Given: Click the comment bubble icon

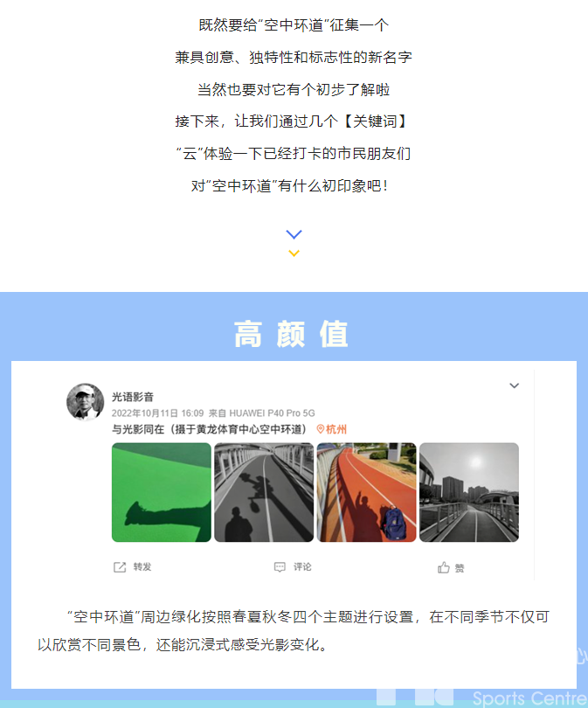Looking at the screenshot, I should click(x=280, y=567).
